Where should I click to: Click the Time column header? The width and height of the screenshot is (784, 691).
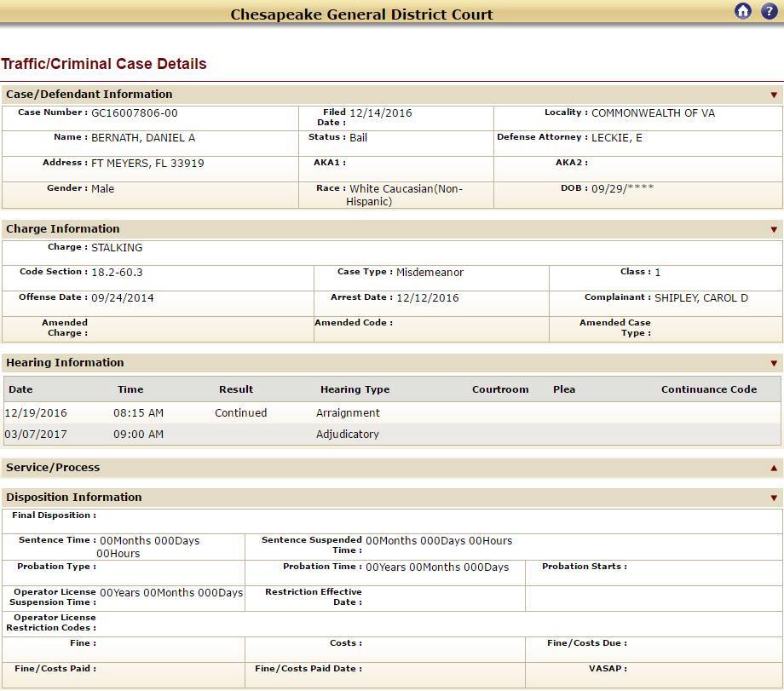tap(130, 389)
